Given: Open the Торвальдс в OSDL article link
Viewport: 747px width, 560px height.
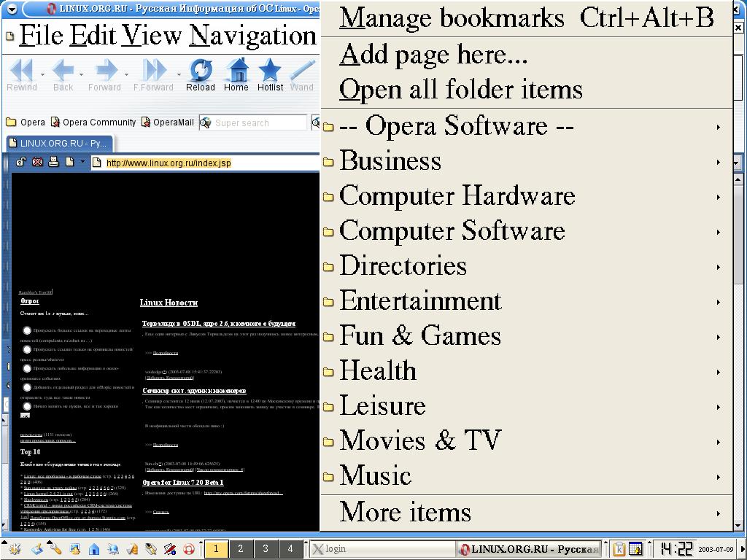Looking at the screenshot, I should click(219, 323).
